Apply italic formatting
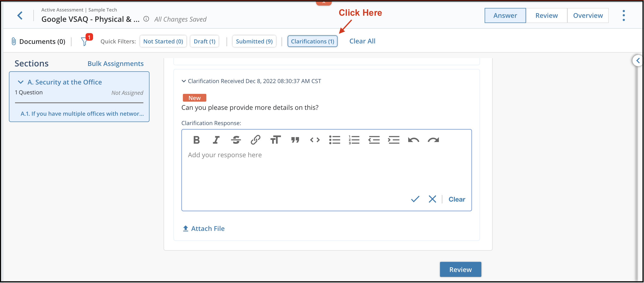The height and width of the screenshot is (283, 644). [x=216, y=140]
